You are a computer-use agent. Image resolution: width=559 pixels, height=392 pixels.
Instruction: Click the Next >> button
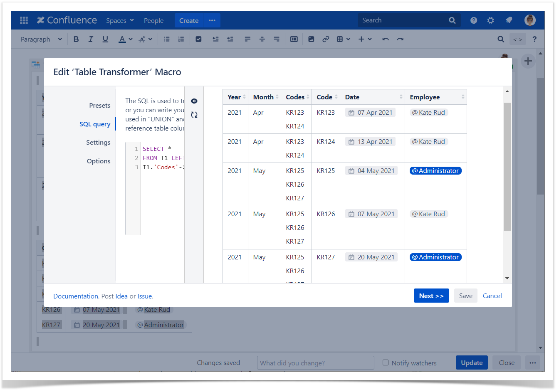click(431, 296)
